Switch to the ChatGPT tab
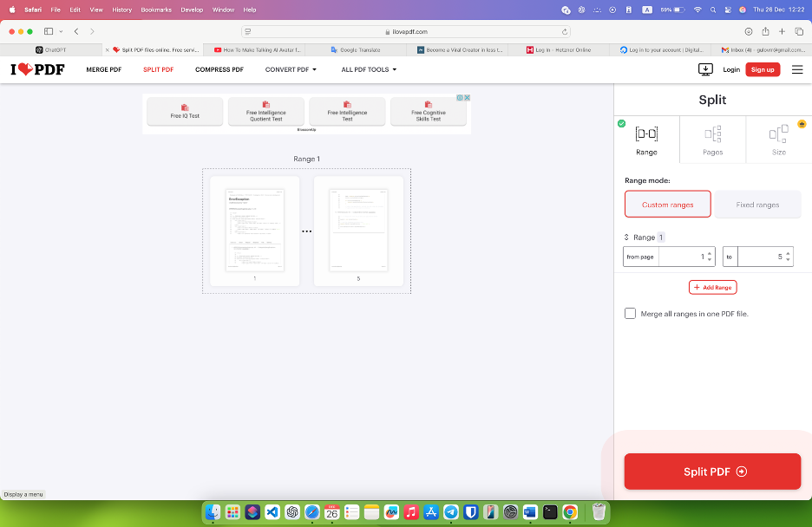 click(x=51, y=50)
